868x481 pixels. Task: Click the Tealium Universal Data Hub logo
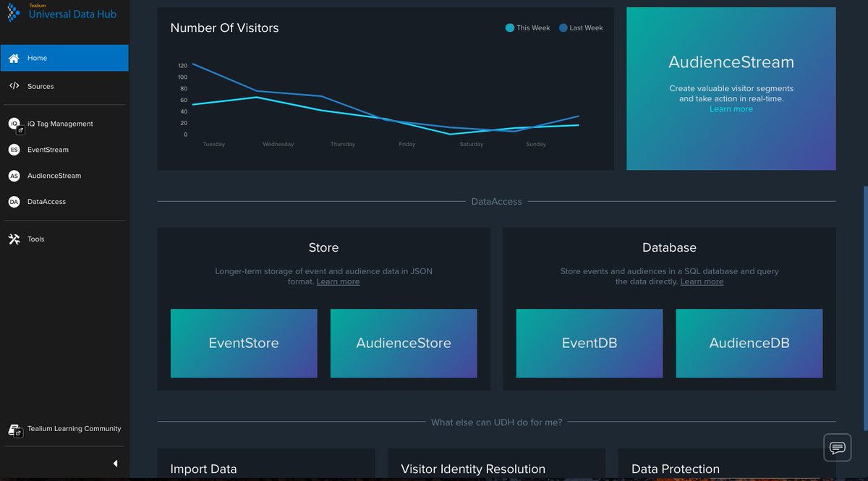[61, 12]
